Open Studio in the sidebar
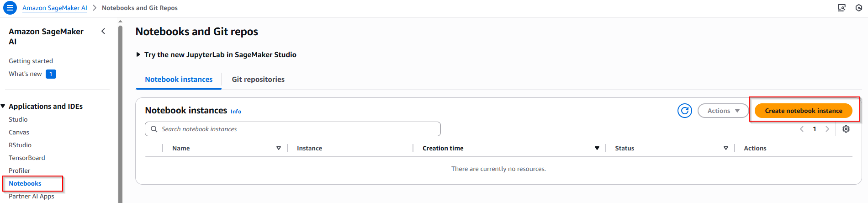The width and height of the screenshot is (868, 203). coord(18,119)
